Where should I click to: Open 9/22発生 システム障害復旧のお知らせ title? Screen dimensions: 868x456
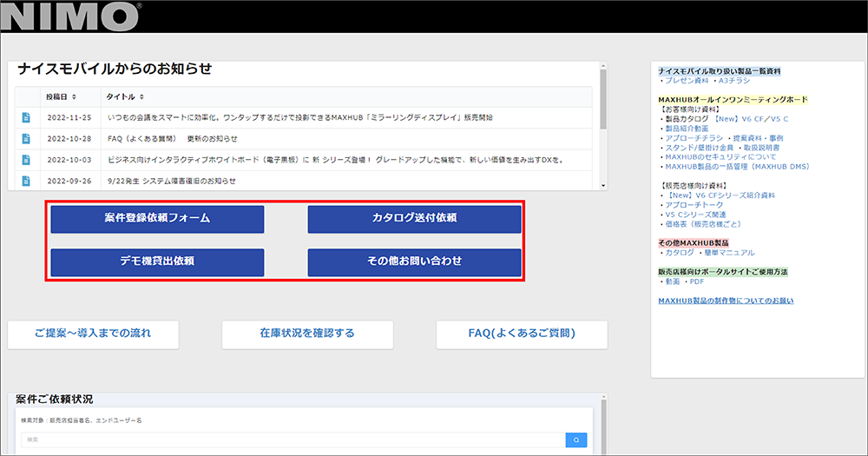[172, 181]
